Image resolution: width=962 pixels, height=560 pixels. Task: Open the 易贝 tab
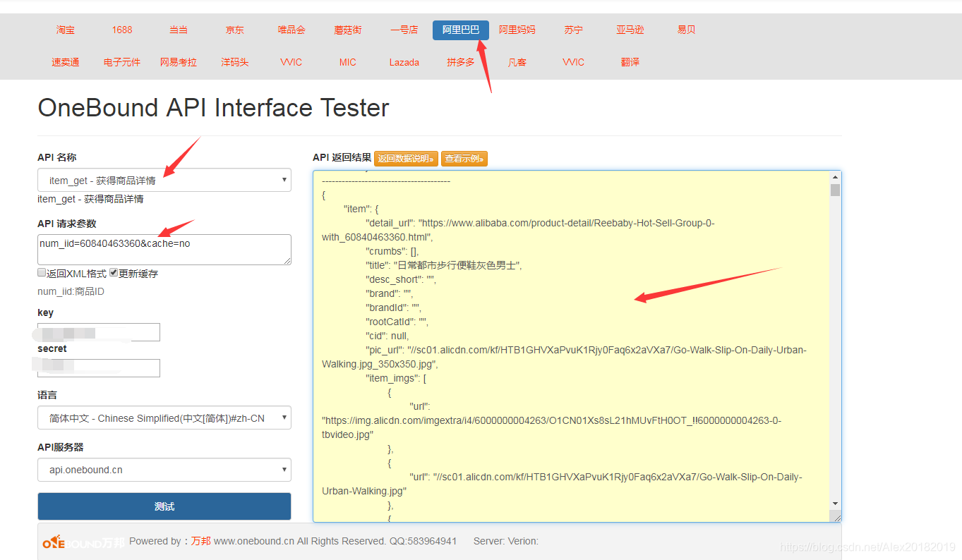tap(687, 30)
